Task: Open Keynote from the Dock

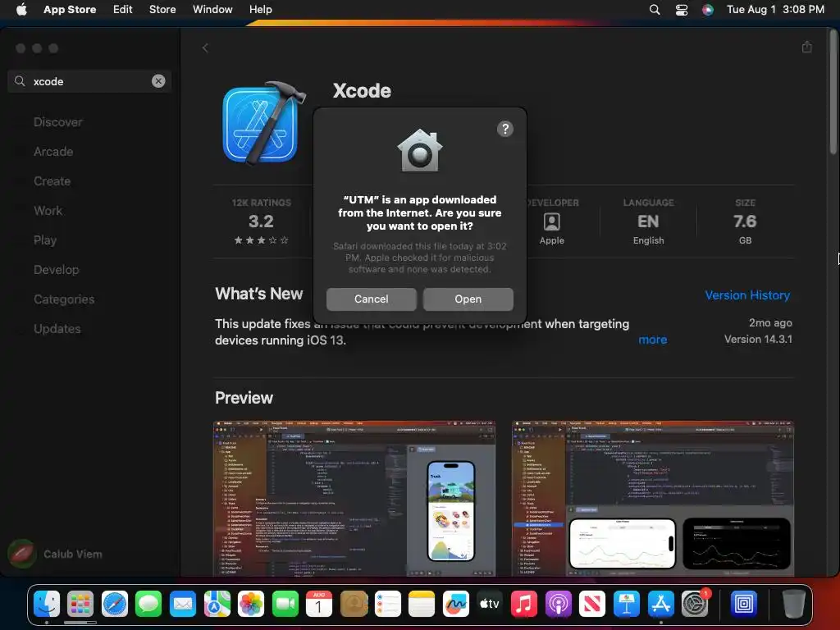Action: (626, 604)
